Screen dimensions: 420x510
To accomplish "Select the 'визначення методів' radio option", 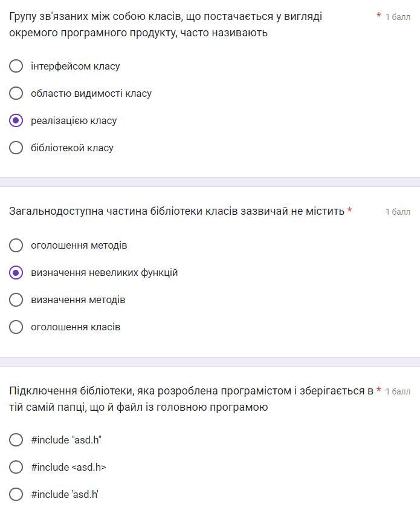I will coord(16,300).
